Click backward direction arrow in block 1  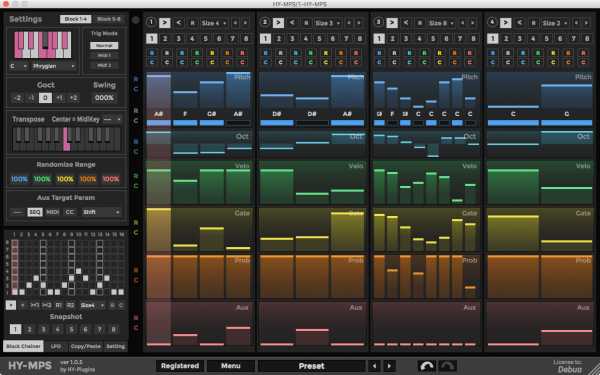coord(179,23)
